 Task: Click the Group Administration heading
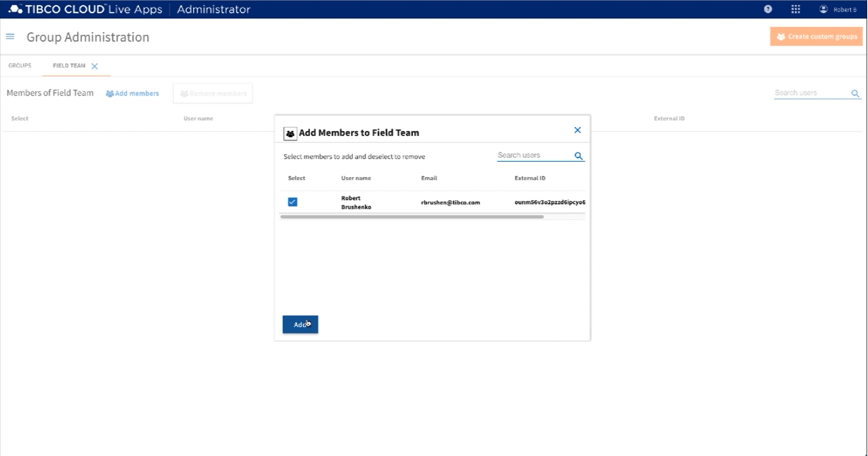88,37
